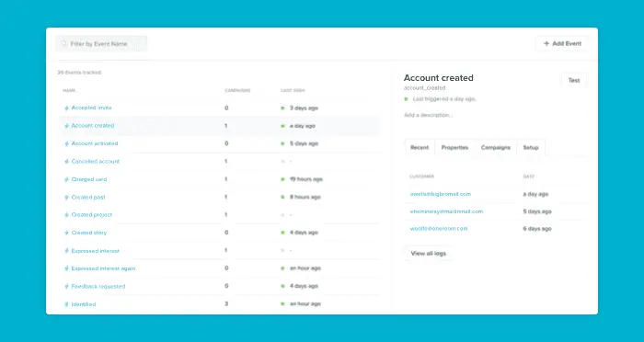The height and width of the screenshot is (342, 644).
Task: Click the event icon beside Charged card
Action: (66, 179)
